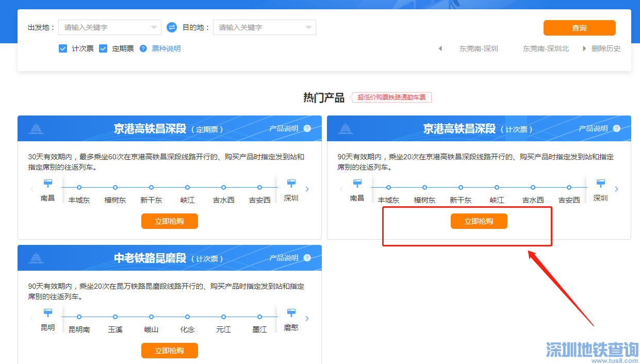Screen dimensions: 640x364
Task: Click 樟树东 stop dot in 计次票 card
Action: click(425, 188)
